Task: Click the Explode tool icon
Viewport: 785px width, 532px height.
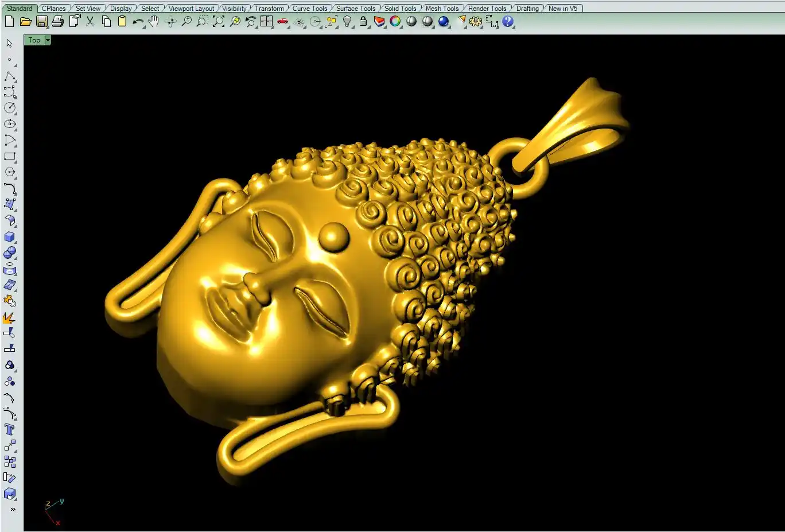Action: tap(9, 317)
